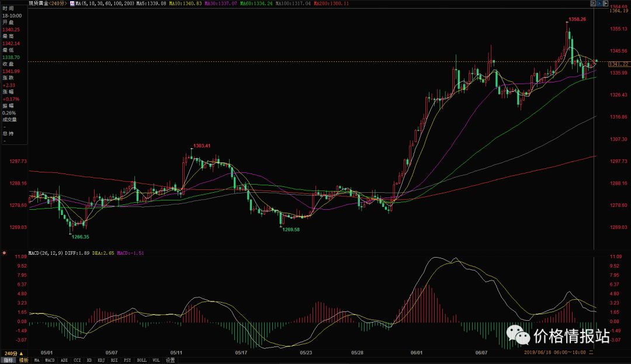Screen dimensions: 631x364
Task: Choose the ADX indicator
Action: point(64,360)
